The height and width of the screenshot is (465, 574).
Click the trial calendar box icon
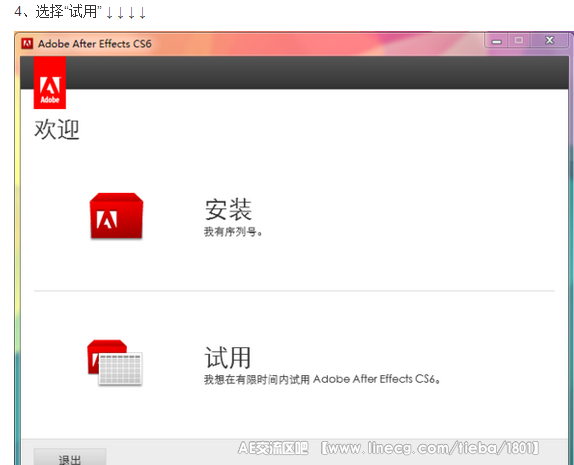[x=115, y=362]
